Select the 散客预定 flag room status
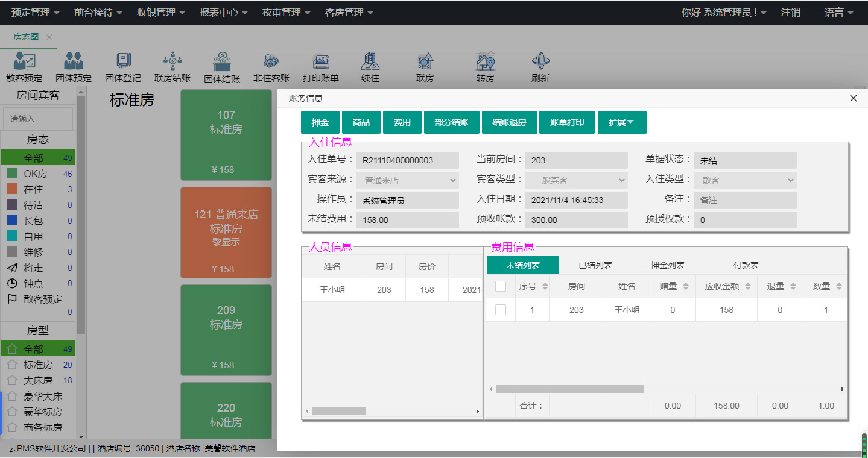Viewport: 868px width, 458px height. click(x=12, y=299)
